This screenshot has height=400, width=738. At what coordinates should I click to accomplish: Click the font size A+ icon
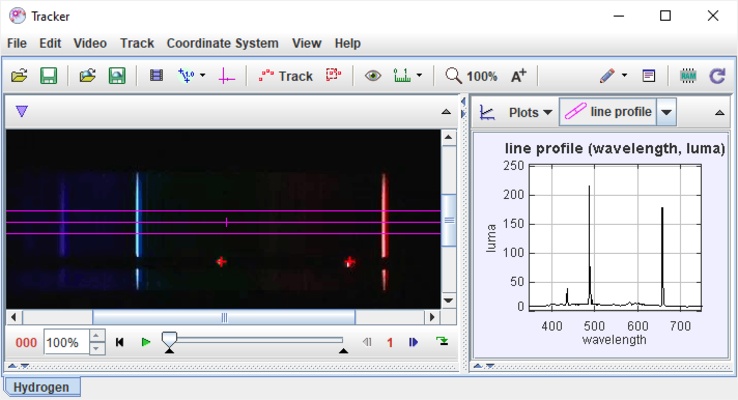[518, 76]
